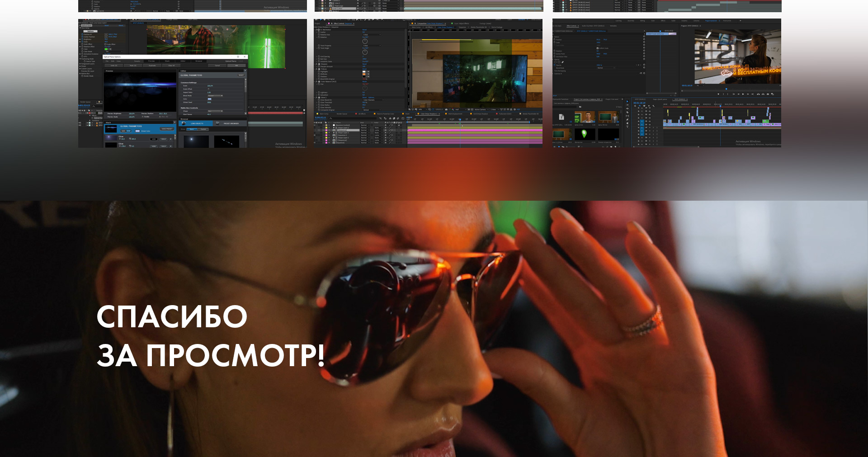Click the Save Preset button

tap(167, 129)
